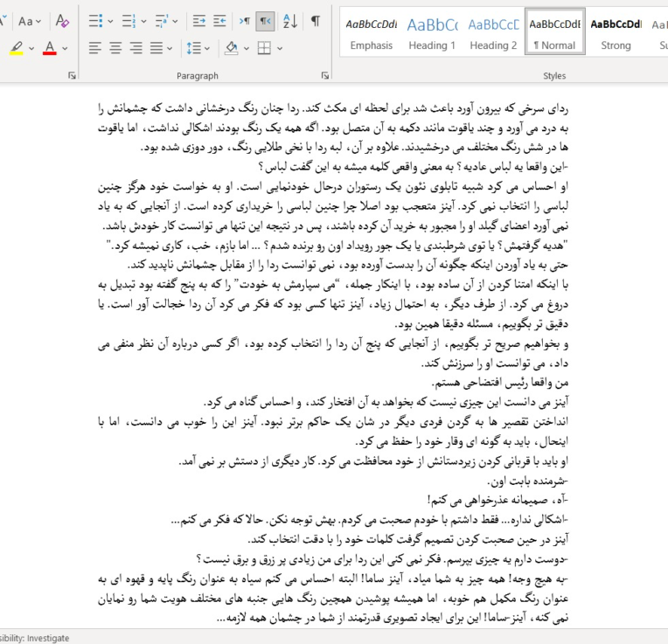The image size is (668, 644).
Task: Open Paragraph settings dialog launcher
Action: [325, 76]
